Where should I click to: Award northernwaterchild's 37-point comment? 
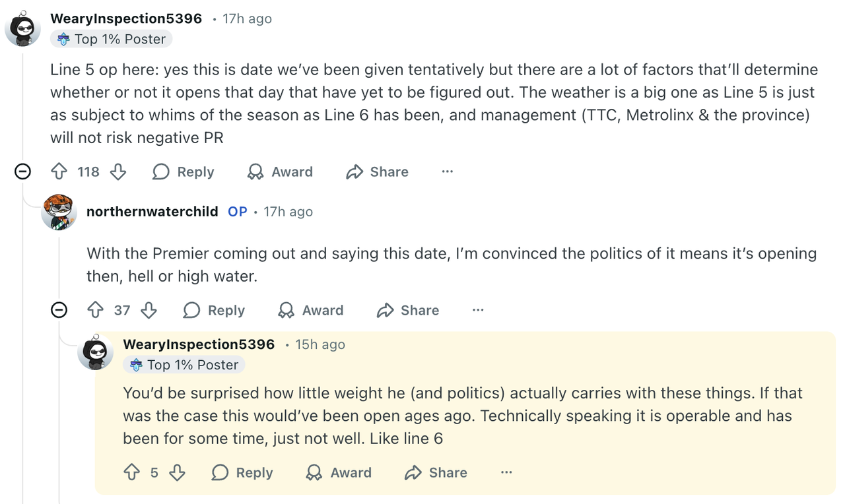(x=311, y=311)
